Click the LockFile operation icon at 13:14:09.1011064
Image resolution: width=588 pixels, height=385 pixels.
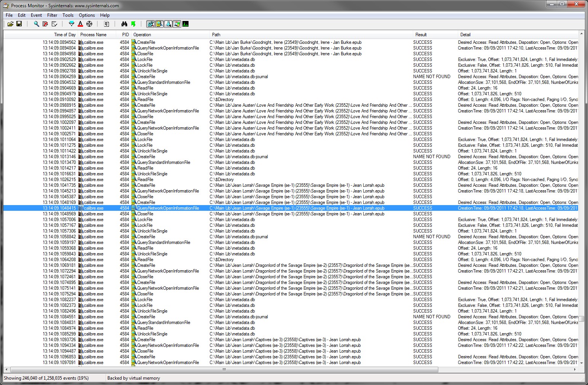134,140
